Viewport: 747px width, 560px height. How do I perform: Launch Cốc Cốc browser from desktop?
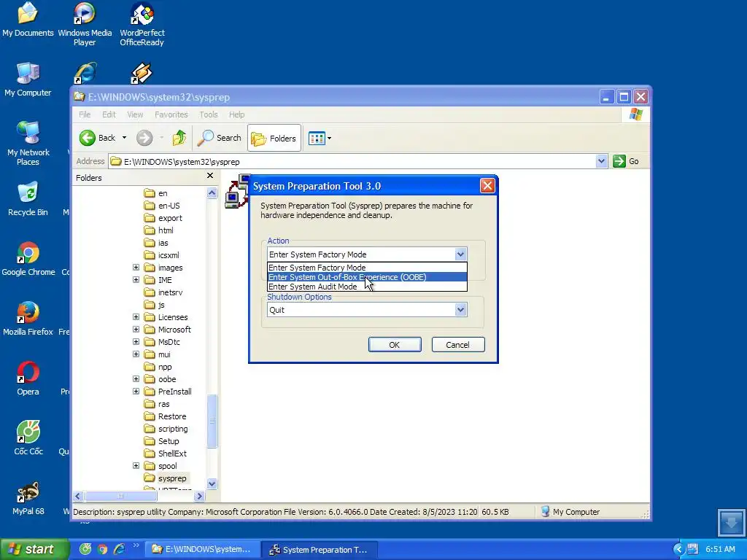point(28,438)
